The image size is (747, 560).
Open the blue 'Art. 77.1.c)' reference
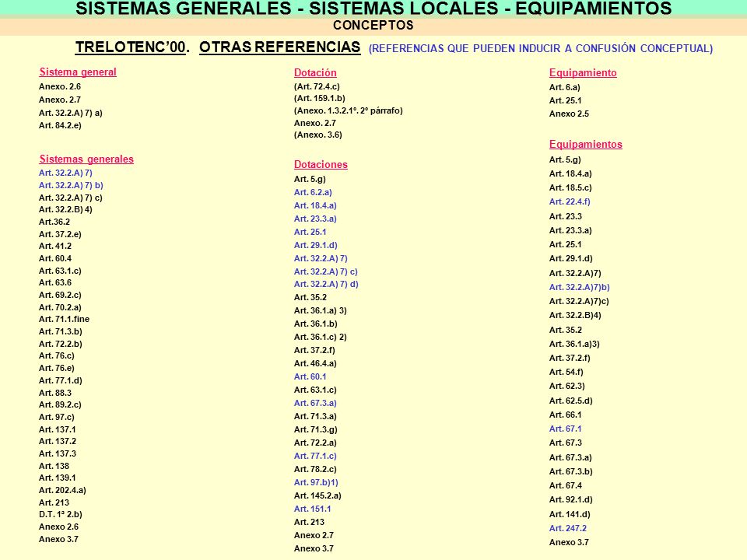(315, 456)
